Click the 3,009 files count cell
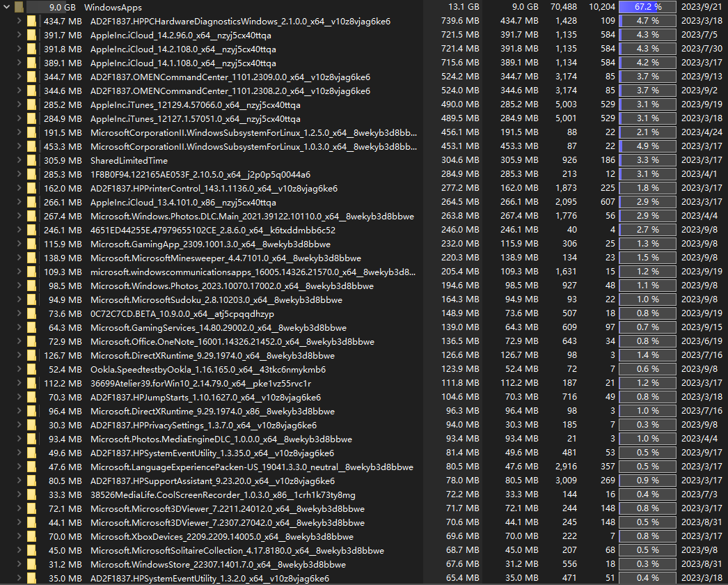The height and width of the screenshot is (585, 728). pos(566,481)
